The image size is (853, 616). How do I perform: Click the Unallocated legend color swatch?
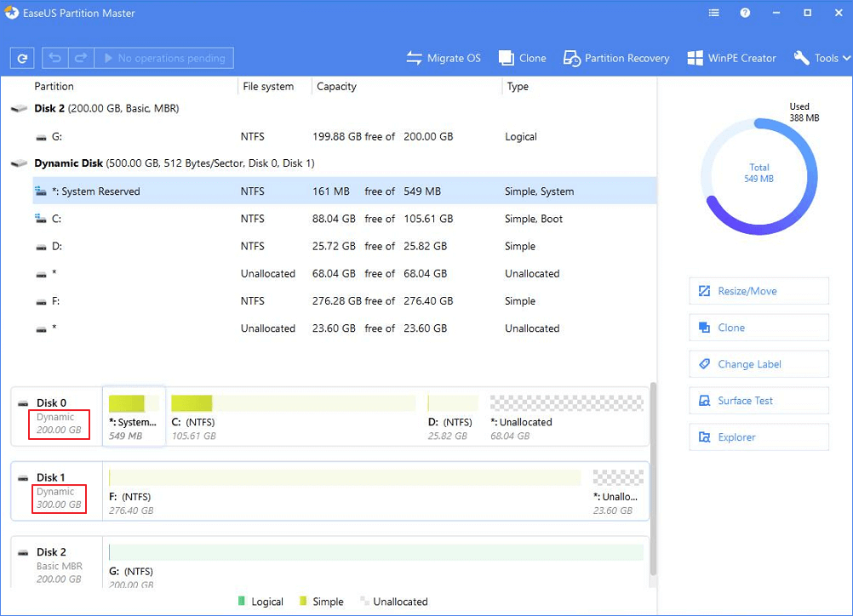tap(364, 601)
